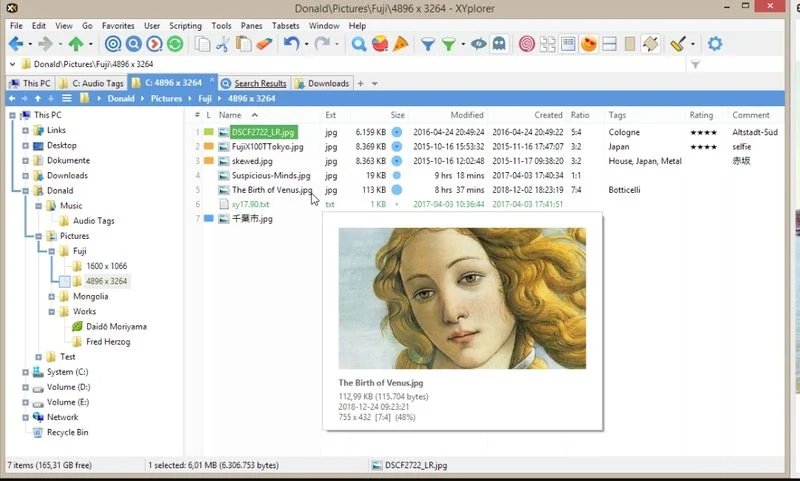Image resolution: width=800 pixels, height=481 pixels.
Task: Switch to the C: Audio Tags tab
Action: pos(91,83)
